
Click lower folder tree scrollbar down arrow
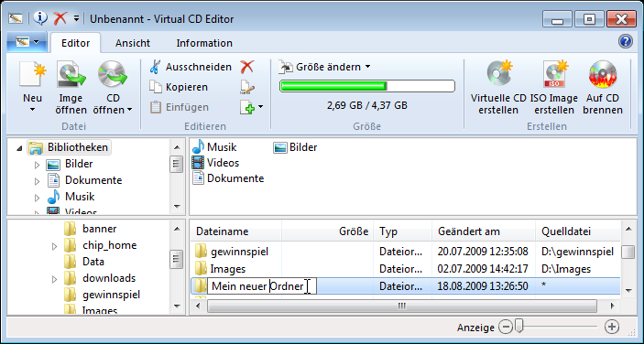[177, 306]
